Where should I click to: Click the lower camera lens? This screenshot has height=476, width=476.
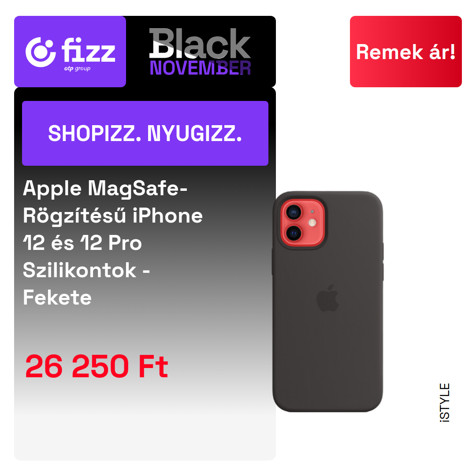pos(294,233)
